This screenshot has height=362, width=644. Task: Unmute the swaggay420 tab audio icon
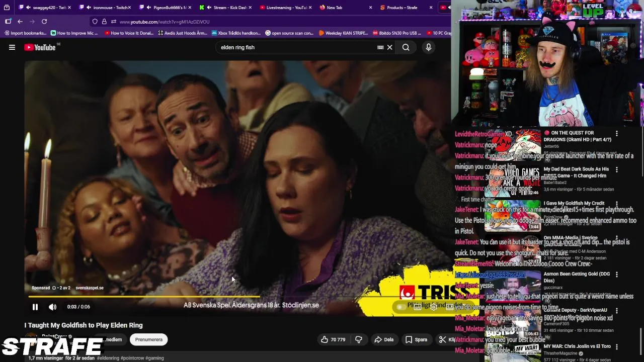pos(29,8)
